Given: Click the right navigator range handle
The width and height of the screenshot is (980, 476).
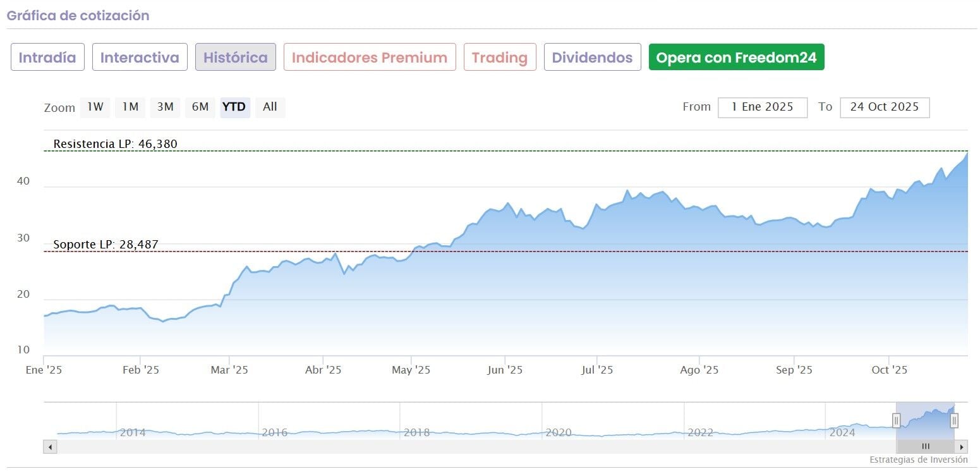Looking at the screenshot, I should click(x=954, y=420).
